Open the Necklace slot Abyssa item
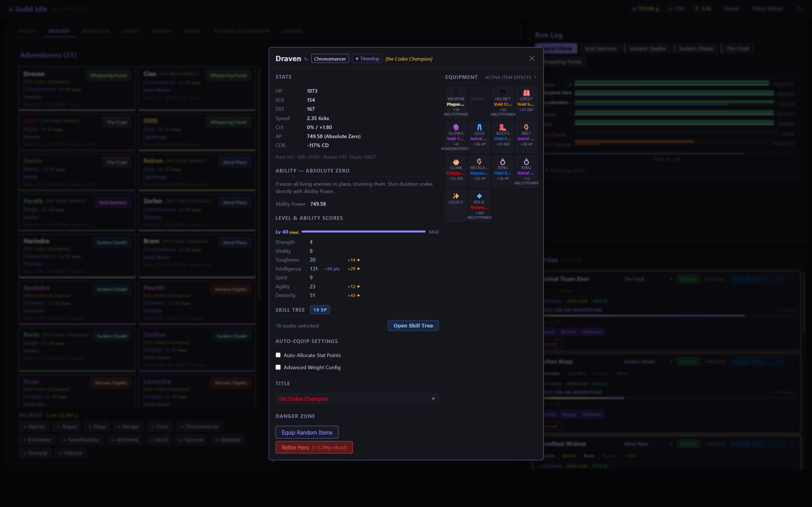Image resolution: width=812 pixels, height=507 pixels. click(479, 171)
